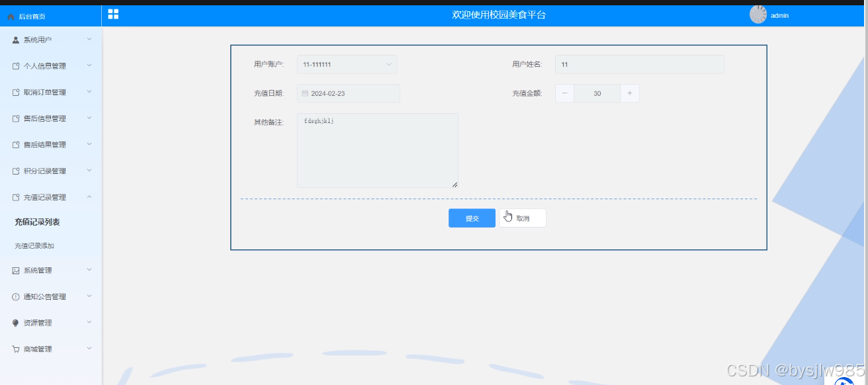
Task: Open the 积分记录管理 menu item
Action: [x=51, y=171]
